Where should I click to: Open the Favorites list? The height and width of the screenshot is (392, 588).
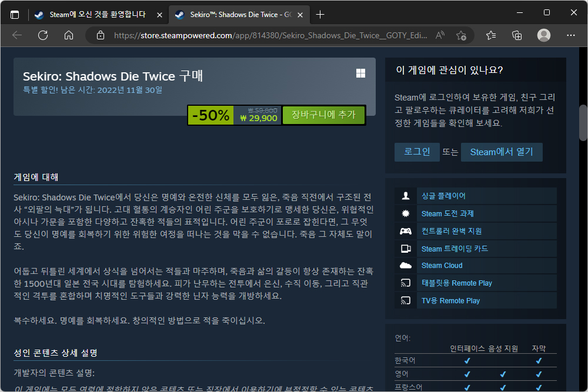[x=491, y=35]
